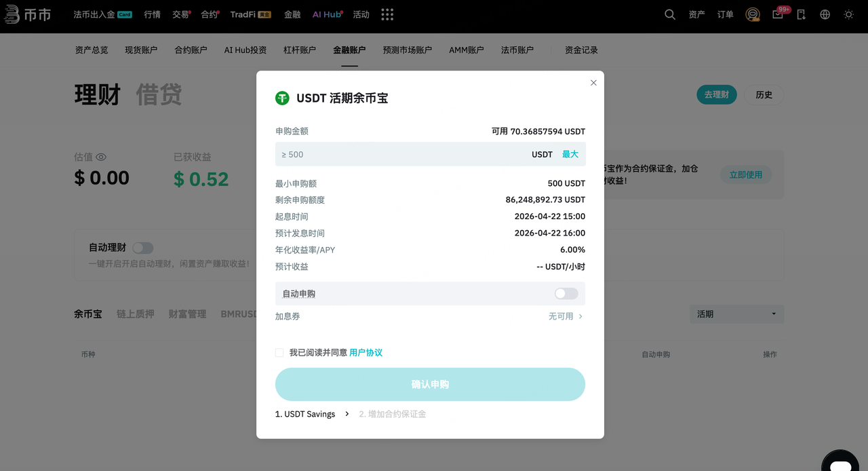The height and width of the screenshot is (471, 868).
Task: Check the 我已阅读并同意 agreement checkbox
Action: click(x=279, y=353)
